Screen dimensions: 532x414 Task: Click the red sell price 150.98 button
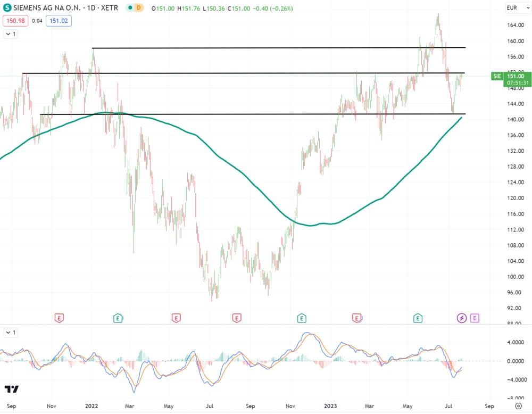point(16,21)
